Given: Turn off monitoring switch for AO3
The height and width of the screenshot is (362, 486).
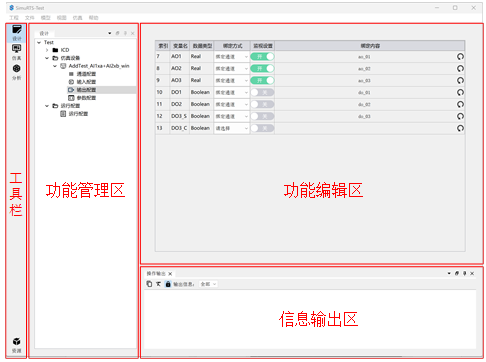Looking at the screenshot, I should [x=262, y=81].
